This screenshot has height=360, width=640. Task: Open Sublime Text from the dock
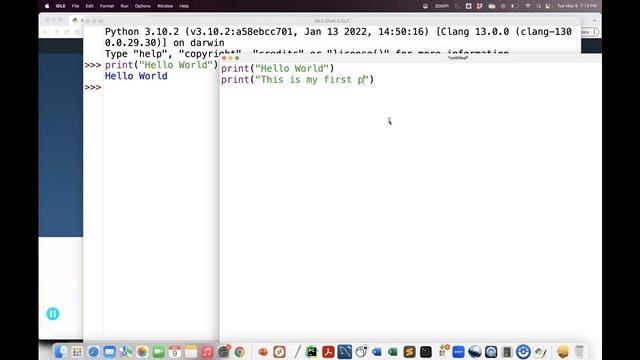pos(409,351)
